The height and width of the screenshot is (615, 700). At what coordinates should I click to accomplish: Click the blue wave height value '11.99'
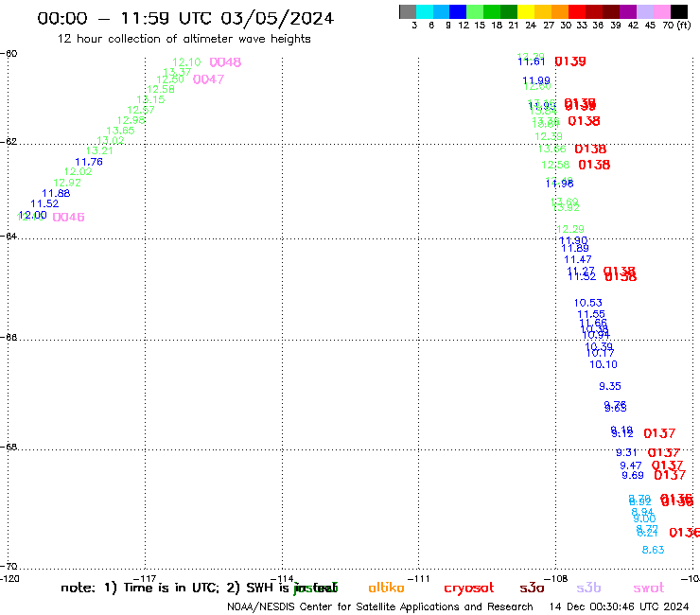536,80
